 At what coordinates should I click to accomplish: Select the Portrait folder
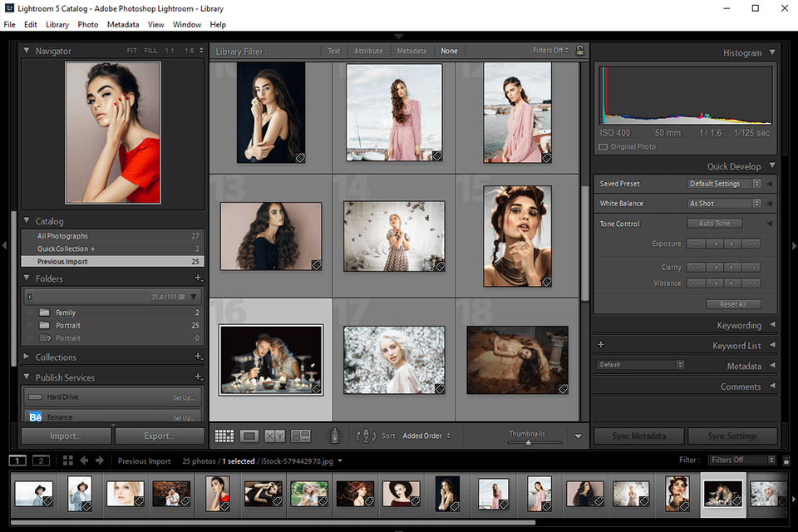(68, 325)
